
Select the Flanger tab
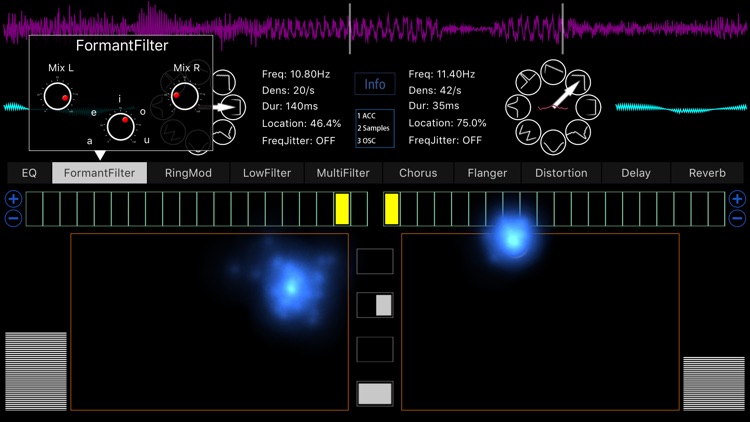point(487,173)
